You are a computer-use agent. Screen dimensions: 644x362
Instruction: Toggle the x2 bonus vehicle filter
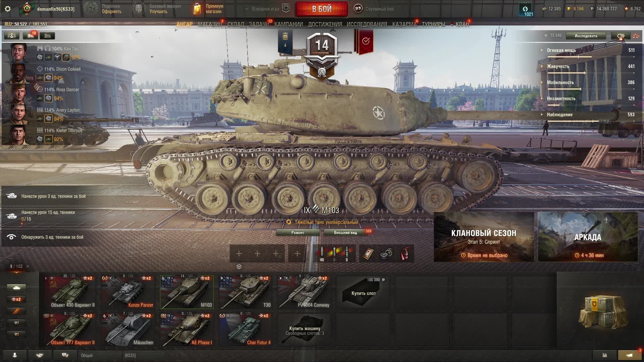[16, 299]
